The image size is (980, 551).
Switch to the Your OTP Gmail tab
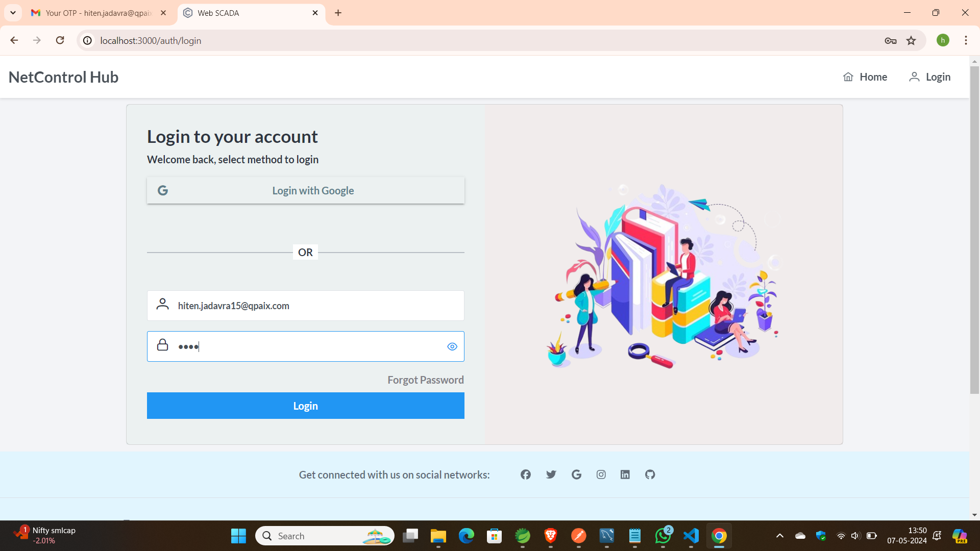point(98,13)
